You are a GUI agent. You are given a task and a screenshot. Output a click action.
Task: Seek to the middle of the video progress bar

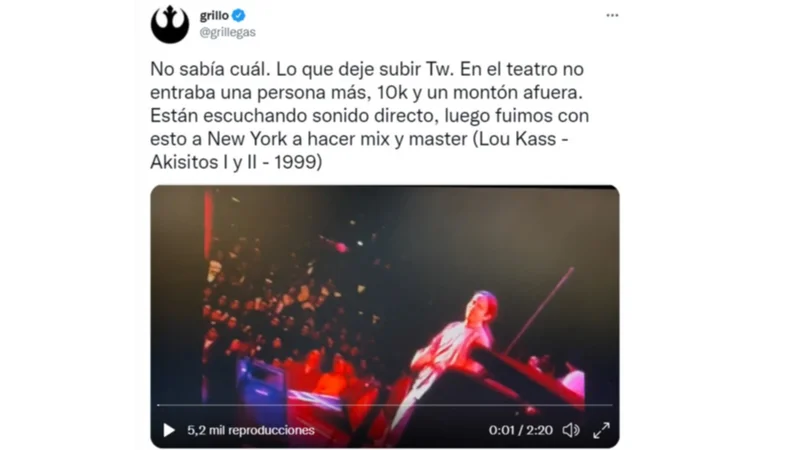pyautogui.click(x=385, y=405)
